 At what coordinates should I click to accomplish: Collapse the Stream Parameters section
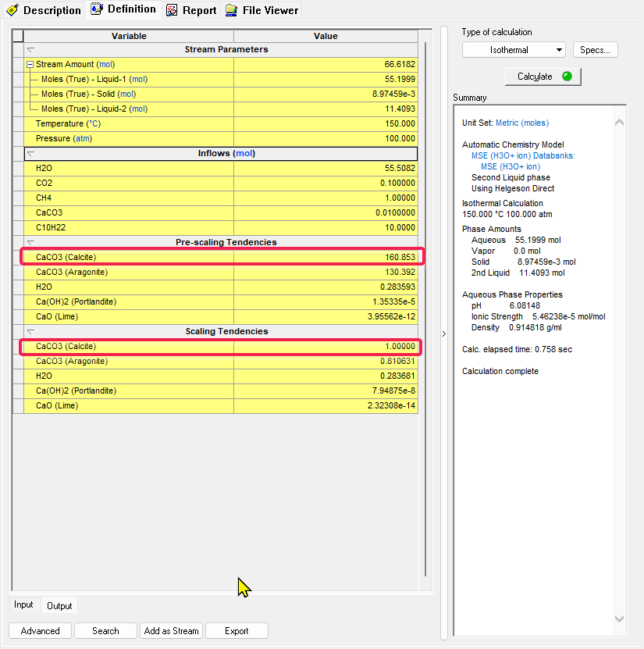(30, 50)
